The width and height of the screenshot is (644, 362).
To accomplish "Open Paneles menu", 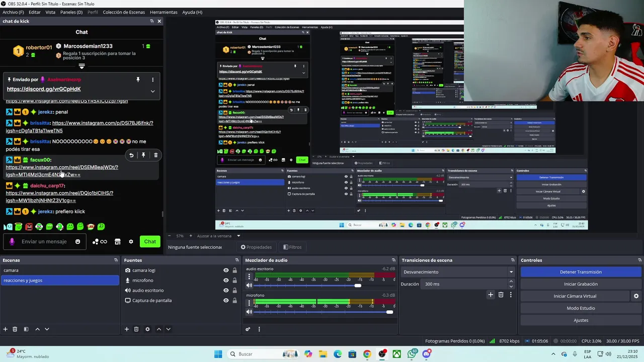I will 71,12.
